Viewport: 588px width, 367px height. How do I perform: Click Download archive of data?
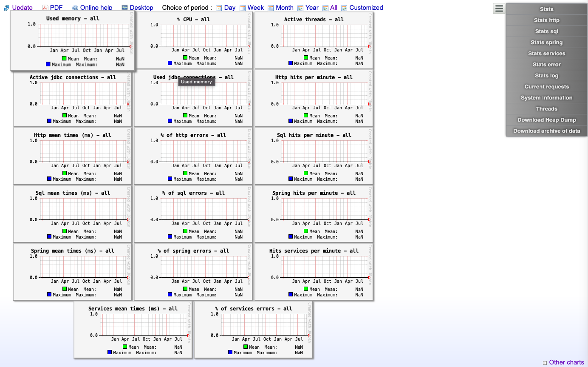tap(546, 131)
